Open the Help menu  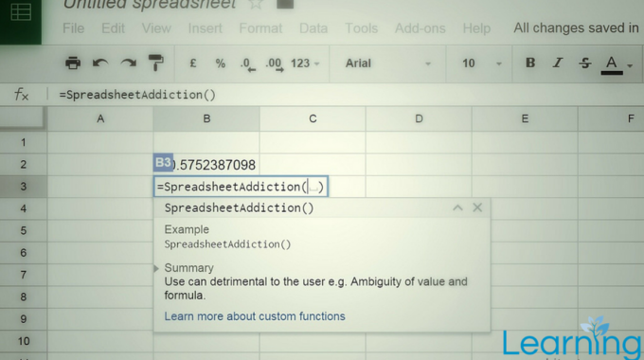(476, 28)
